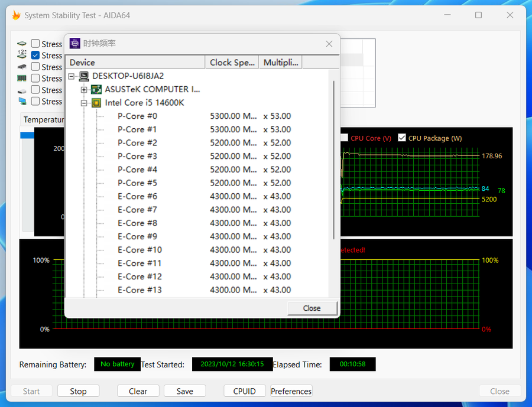Viewport: 532px width, 407px height.
Task: Switch to the Temperatures tab
Action: 43,119
